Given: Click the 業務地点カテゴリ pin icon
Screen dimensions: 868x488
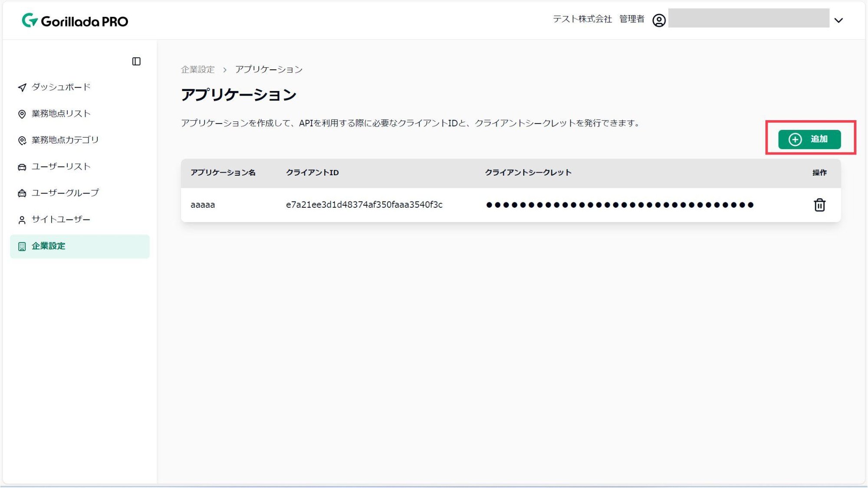Looking at the screenshot, I should (22, 141).
